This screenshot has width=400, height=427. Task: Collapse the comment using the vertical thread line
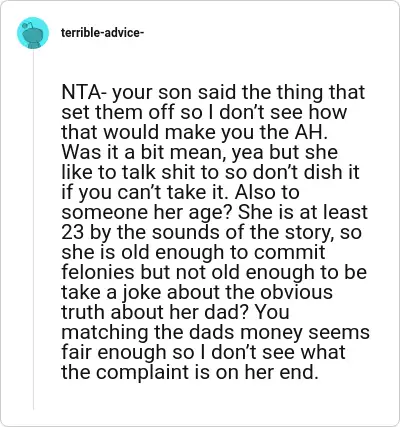point(33,230)
